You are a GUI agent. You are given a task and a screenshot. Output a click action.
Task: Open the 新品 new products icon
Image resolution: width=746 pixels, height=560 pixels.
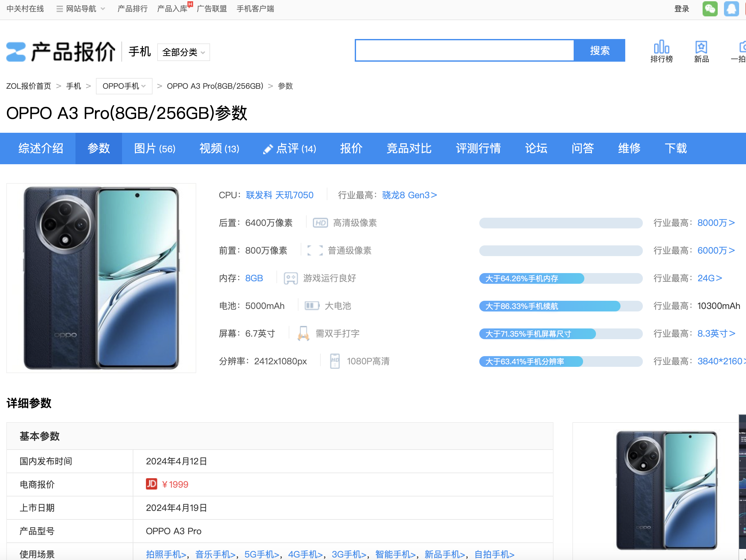tap(701, 51)
